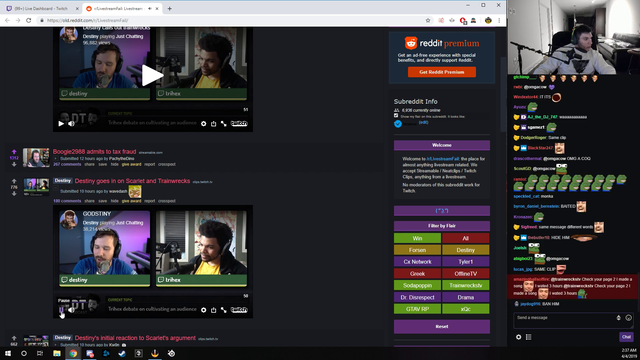This screenshot has height=360, width=640.
Task: Filter posts by the Dr. Disrespect flair
Action: (417, 298)
